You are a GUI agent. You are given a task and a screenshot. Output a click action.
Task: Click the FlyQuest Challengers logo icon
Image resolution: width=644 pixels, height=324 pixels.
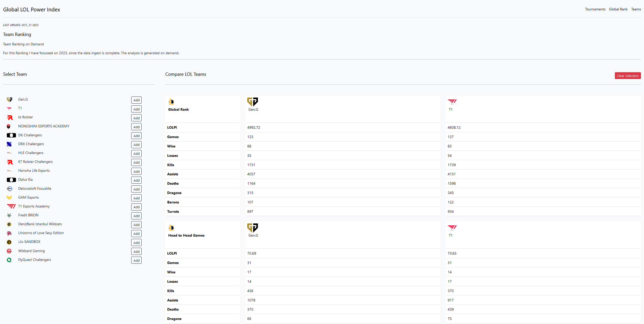click(9, 260)
